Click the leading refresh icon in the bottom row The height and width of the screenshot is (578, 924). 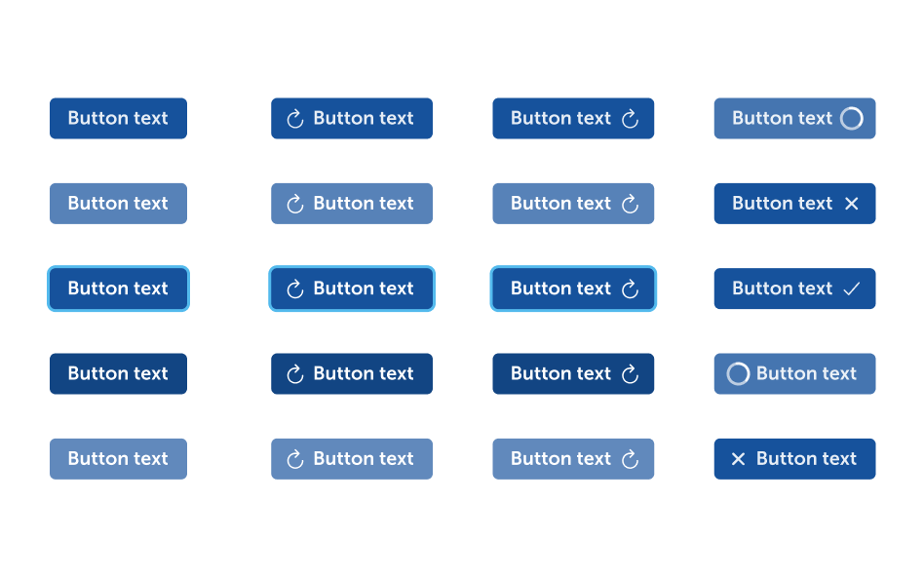tap(295, 459)
